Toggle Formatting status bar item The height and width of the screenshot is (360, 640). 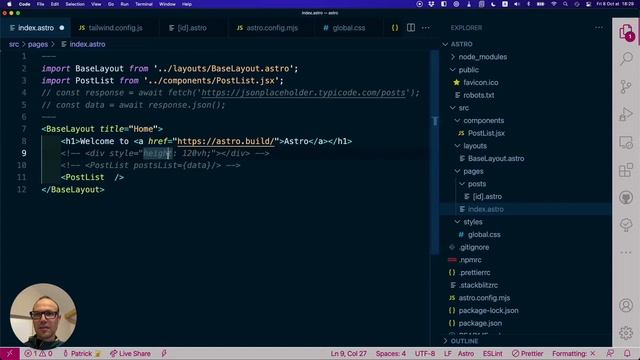coord(573,353)
